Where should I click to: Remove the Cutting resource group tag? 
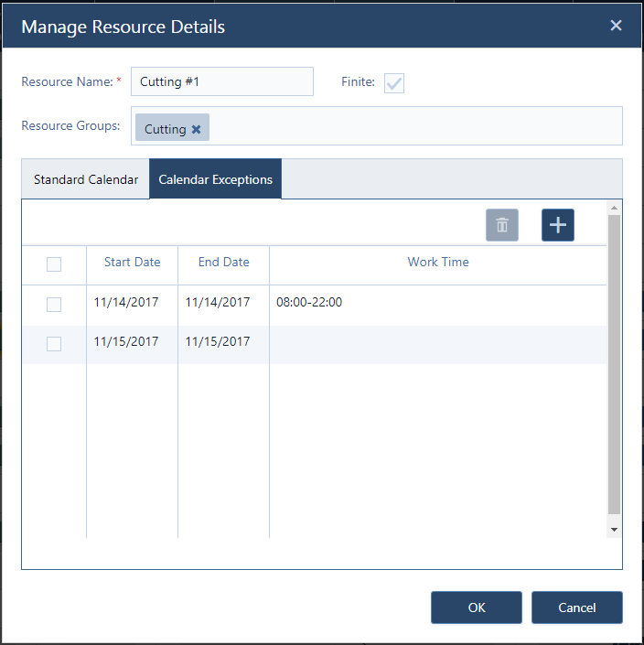[x=196, y=130]
